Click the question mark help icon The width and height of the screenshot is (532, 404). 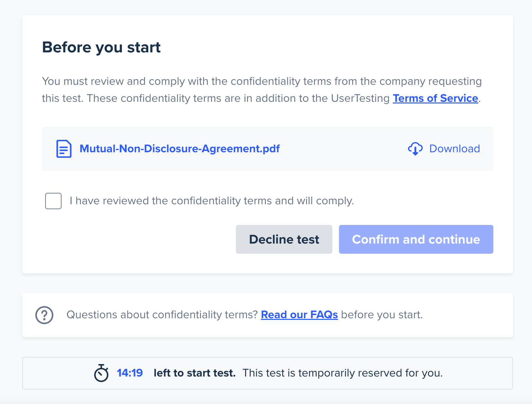[x=44, y=315]
